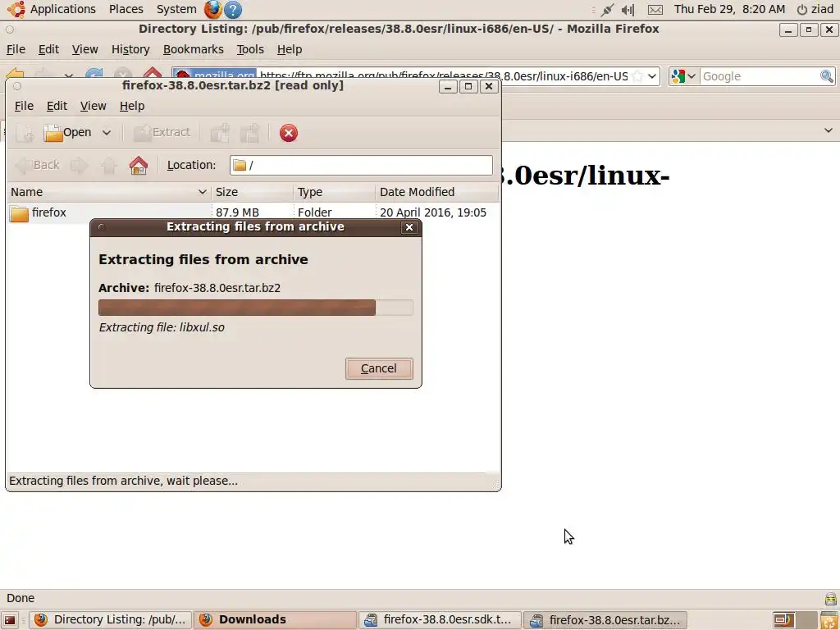
Task: Click the workspace switcher in bottom panel
Action: point(794,620)
